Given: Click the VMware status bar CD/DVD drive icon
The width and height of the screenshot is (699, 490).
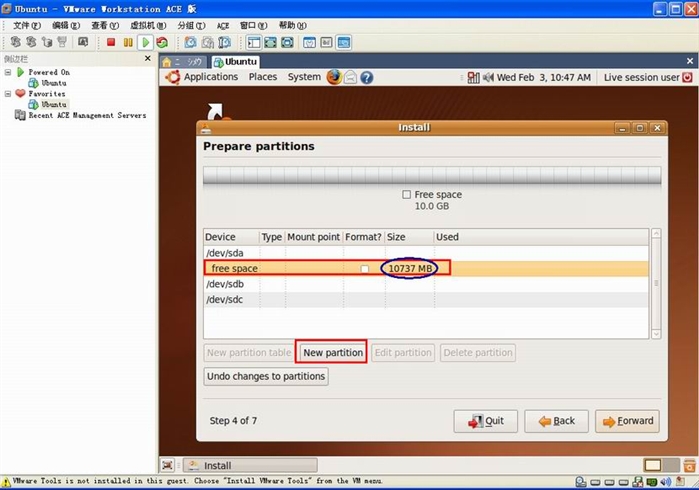Looking at the screenshot, I should point(581,482).
